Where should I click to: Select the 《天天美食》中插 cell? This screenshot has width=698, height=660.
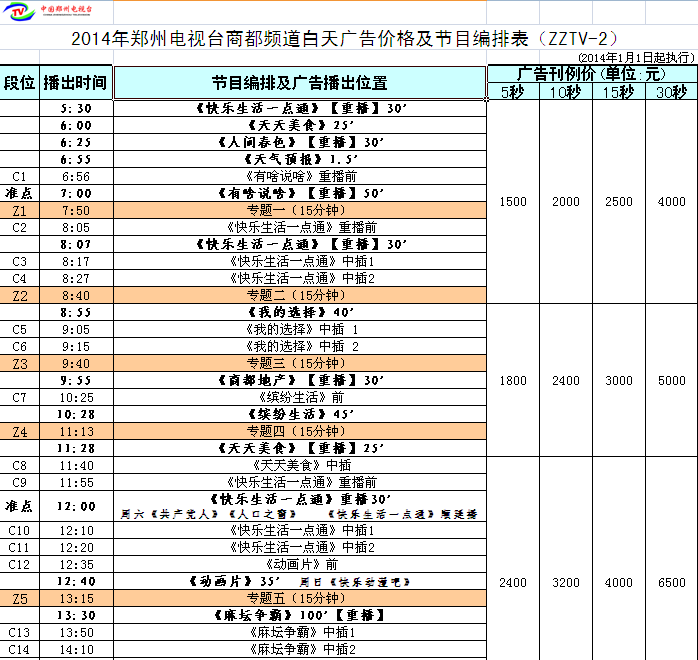click(300, 466)
